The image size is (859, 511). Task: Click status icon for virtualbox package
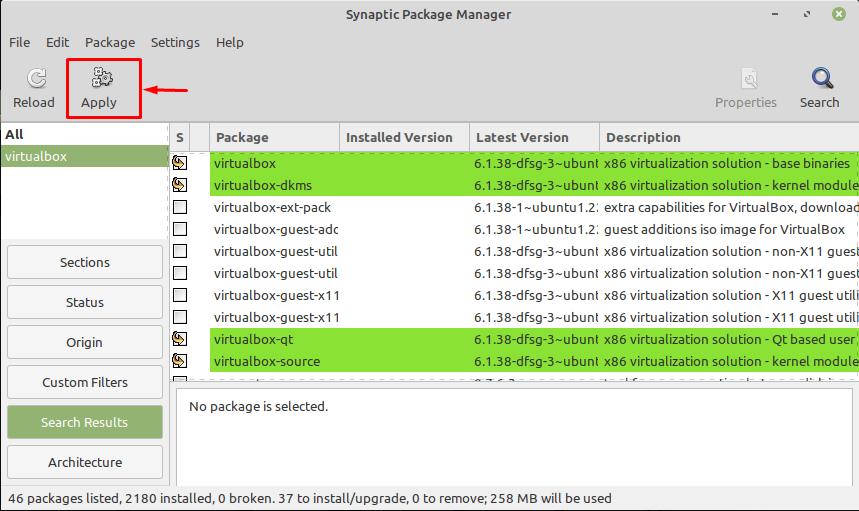click(180, 163)
